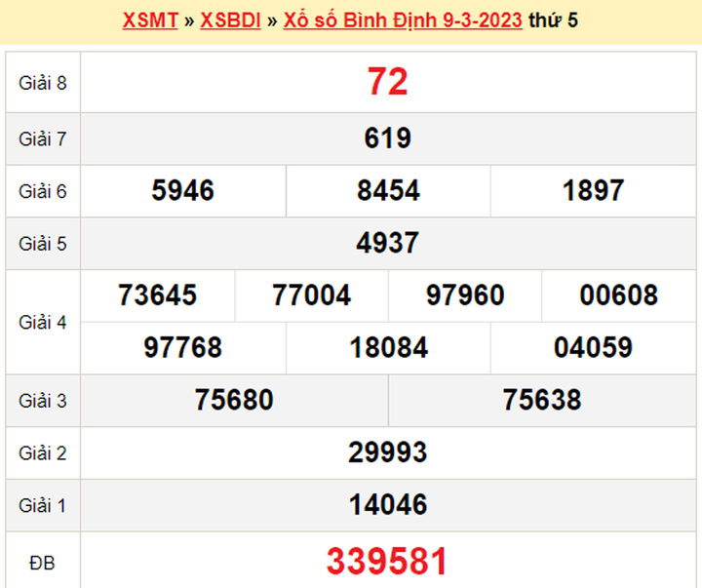
Task: Select Giải 4 number 97768
Action: (182, 347)
